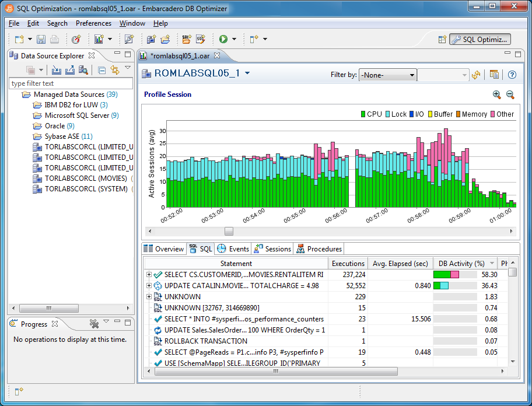The height and width of the screenshot is (406, 532).
Task: Click the chart profile toolbar icon
Action: pyautogui.click(x=99, y=39)
